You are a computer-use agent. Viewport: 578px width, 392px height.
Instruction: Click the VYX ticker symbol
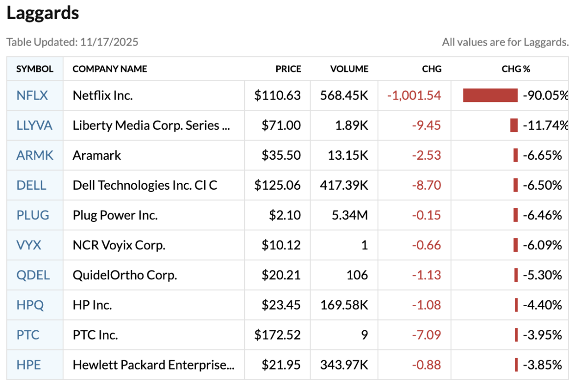28,245
